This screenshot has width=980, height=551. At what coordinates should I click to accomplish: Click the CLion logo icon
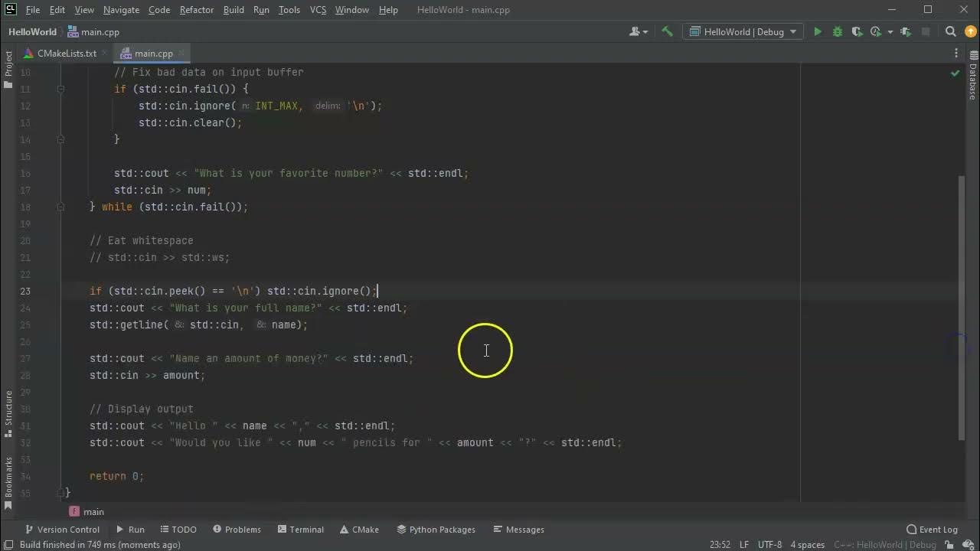click(10, 10)
